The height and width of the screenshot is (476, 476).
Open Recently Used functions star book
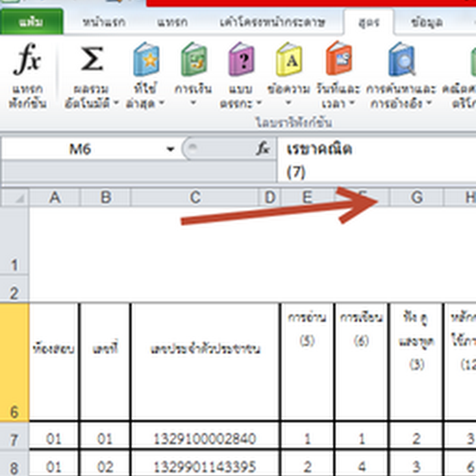coord(146,59)
